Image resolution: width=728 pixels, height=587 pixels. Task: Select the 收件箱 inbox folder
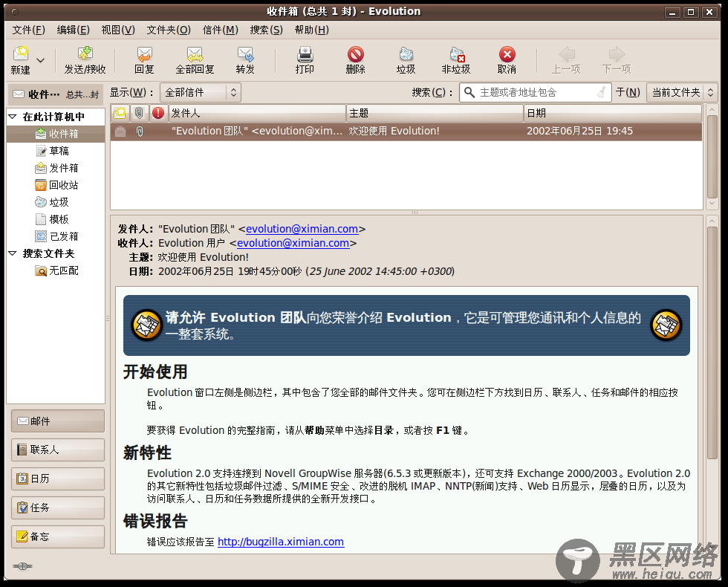(56, 134)
